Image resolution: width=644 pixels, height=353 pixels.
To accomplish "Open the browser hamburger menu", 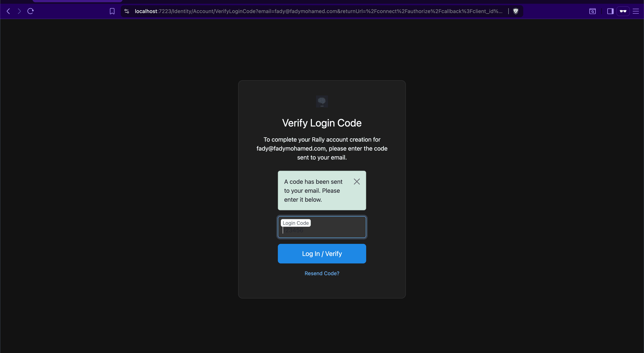I will (636, 11).
